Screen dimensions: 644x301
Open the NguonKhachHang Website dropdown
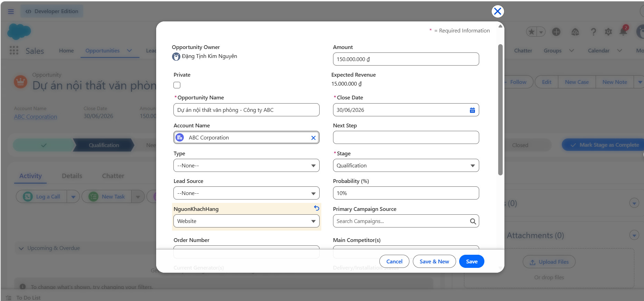[246, 221]
